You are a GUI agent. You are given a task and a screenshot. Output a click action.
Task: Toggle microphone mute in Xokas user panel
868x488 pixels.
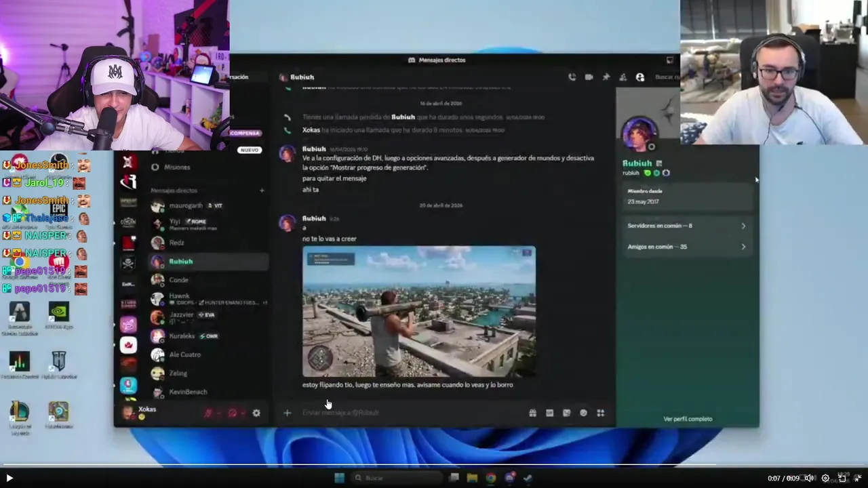pyautogui.click(x=208, y=413)
